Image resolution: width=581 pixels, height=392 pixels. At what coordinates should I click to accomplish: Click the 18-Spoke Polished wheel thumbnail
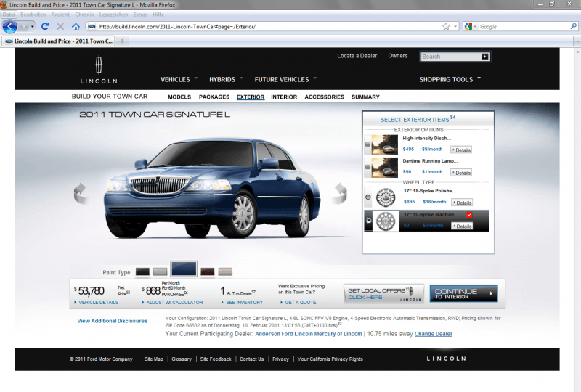tap(386, 197)
